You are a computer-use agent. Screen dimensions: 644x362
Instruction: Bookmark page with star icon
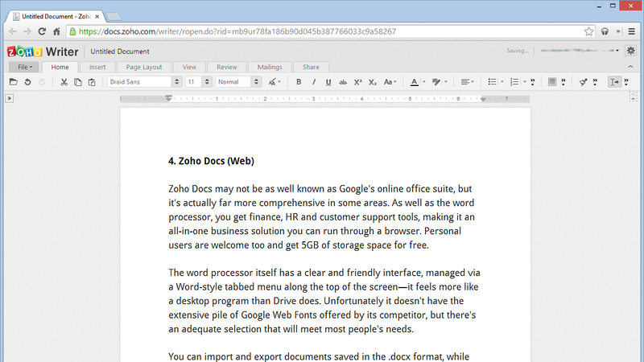pyautogui.click(x=588, y=31)
